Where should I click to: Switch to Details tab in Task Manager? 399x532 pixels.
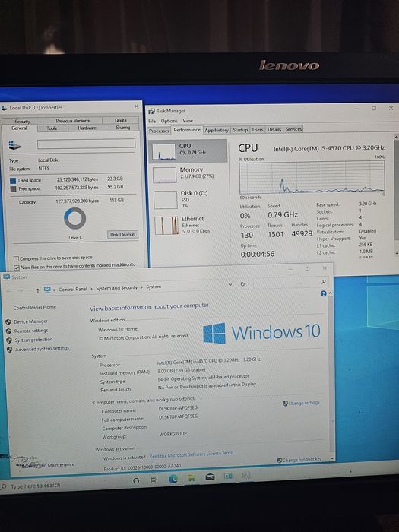(x=274, y=129)
